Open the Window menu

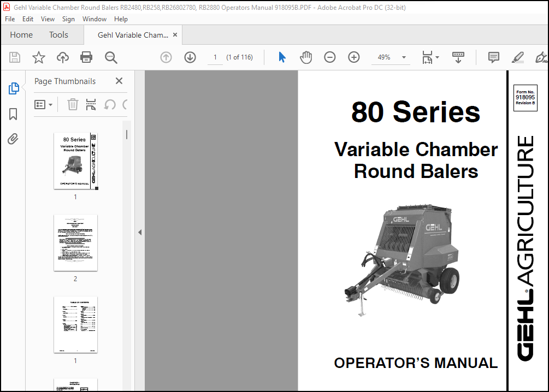[94, 19]
